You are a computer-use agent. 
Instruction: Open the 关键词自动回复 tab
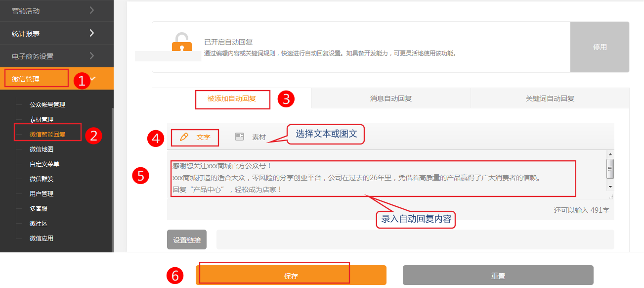(x=550, y=98)
